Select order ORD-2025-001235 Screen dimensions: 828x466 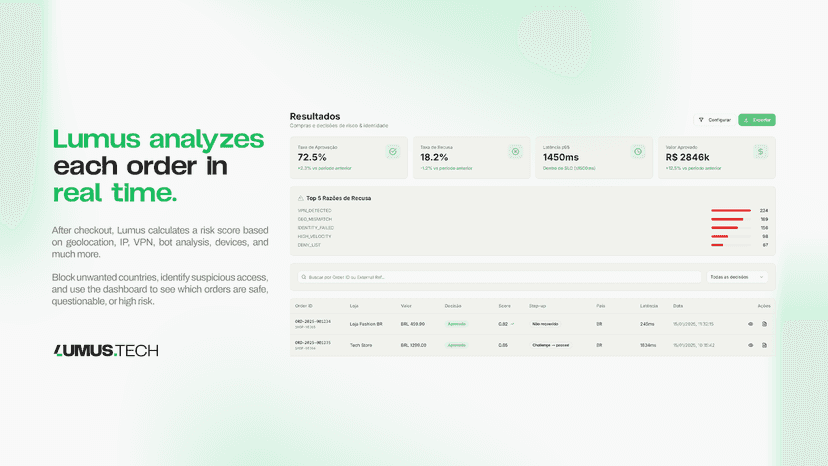[x=313, y=342]
